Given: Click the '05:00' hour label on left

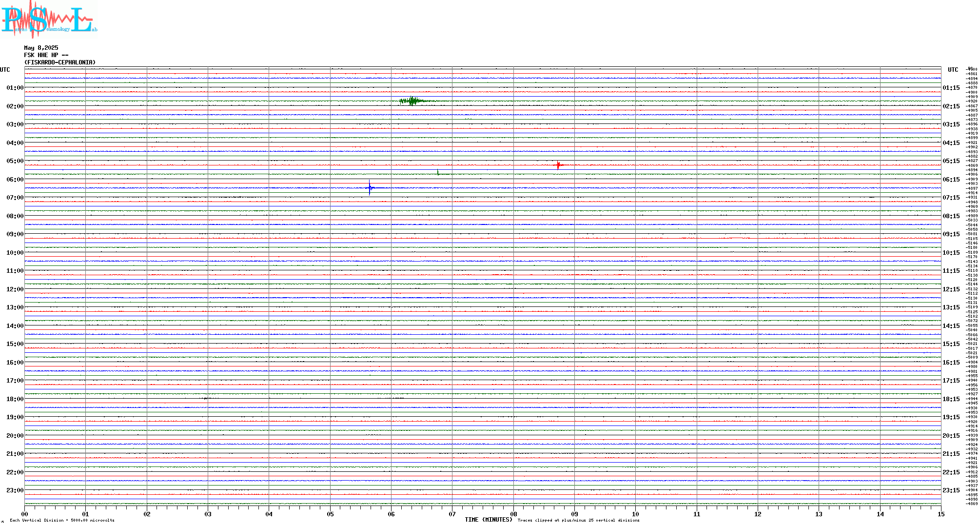Looking at the screenshot, I should pyautogui.click(x=15, y=161).
